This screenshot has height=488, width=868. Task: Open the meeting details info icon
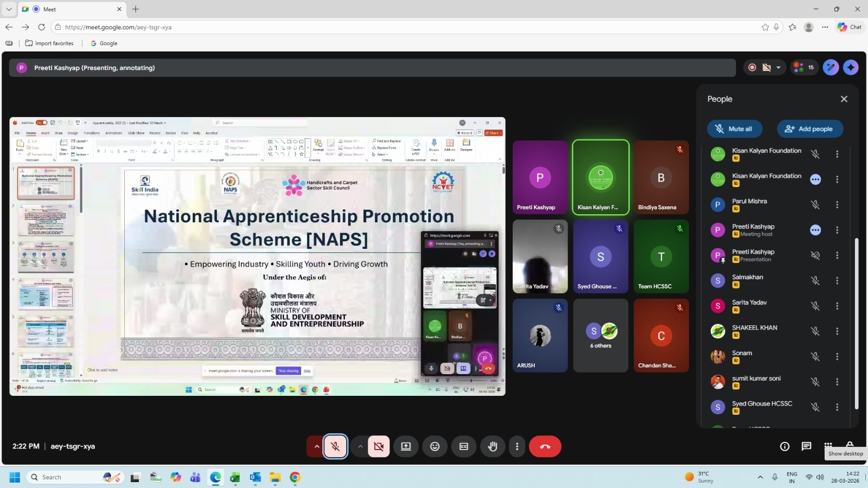[x=784, y=446]
